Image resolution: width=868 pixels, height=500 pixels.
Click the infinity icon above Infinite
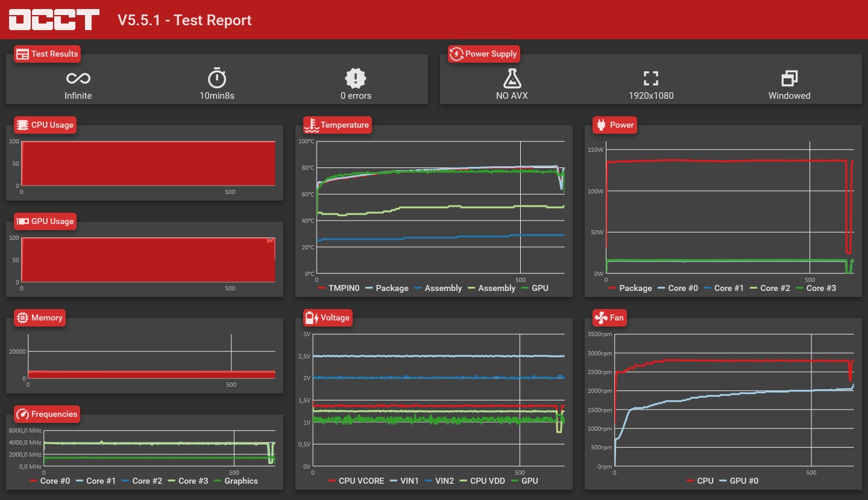click(x=78, y=78)
